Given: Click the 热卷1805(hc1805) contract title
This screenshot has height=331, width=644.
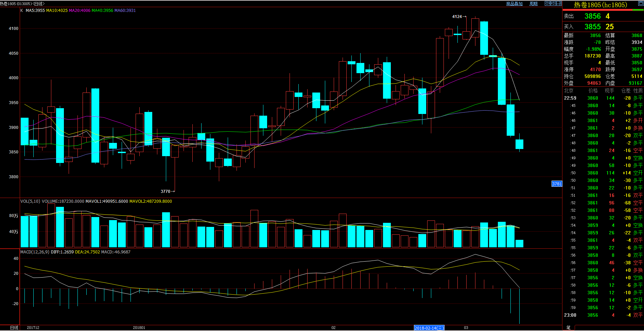Looking at the screenshot, I should [601, 5].
